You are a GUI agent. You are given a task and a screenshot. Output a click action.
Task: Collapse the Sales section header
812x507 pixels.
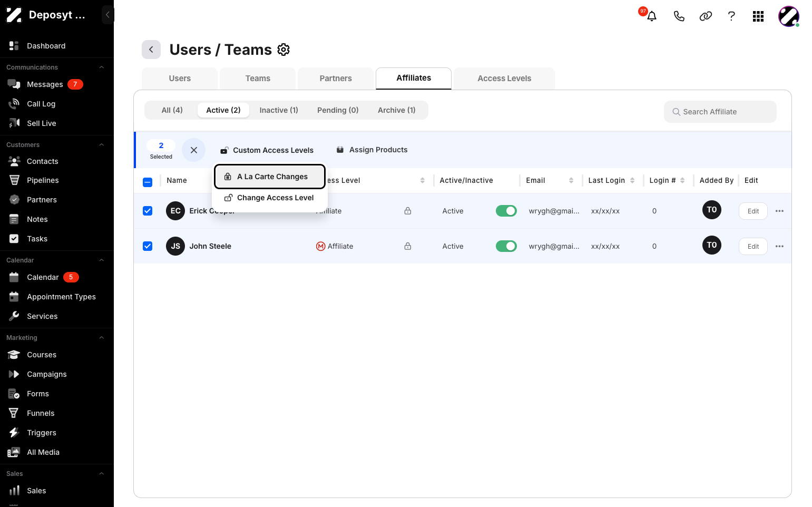click(102, 474)
